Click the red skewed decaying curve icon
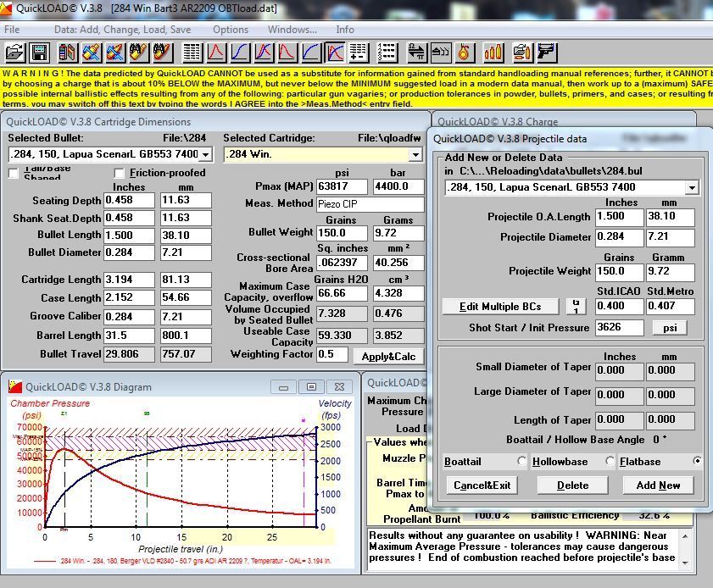 pyautogui.click(x=287, y=53)
